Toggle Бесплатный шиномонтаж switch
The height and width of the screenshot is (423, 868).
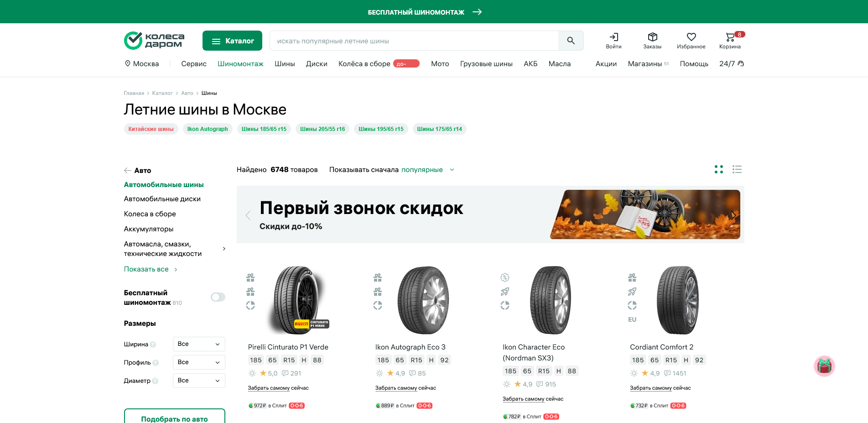[x=218, y=297]
